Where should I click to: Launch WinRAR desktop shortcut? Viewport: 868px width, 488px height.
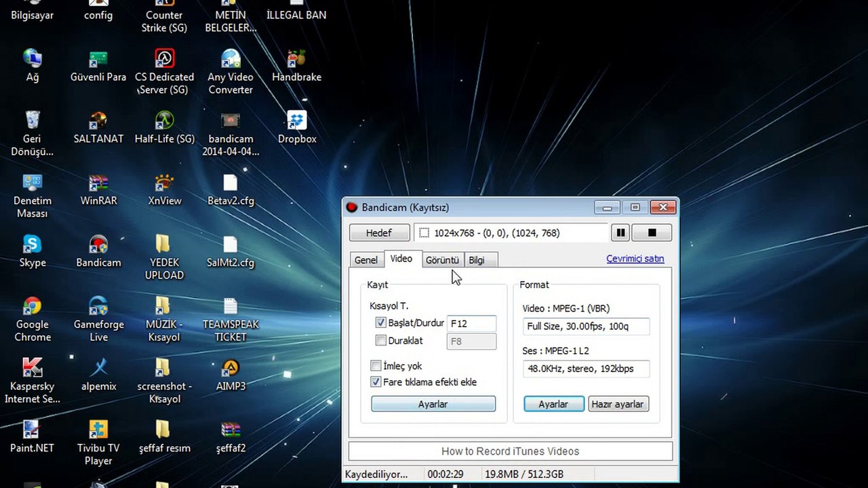98,190
